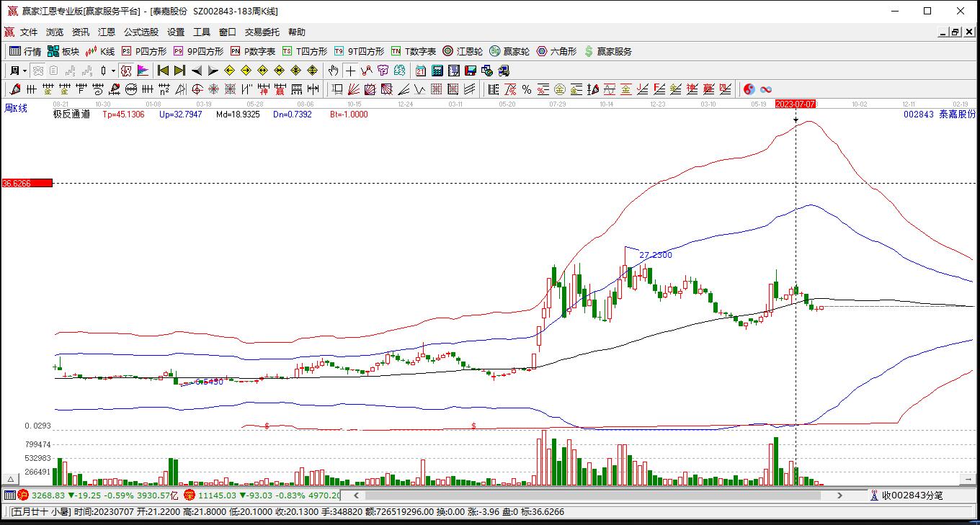
Task: Open the P四方形 tool
Action: click(144, 51)
